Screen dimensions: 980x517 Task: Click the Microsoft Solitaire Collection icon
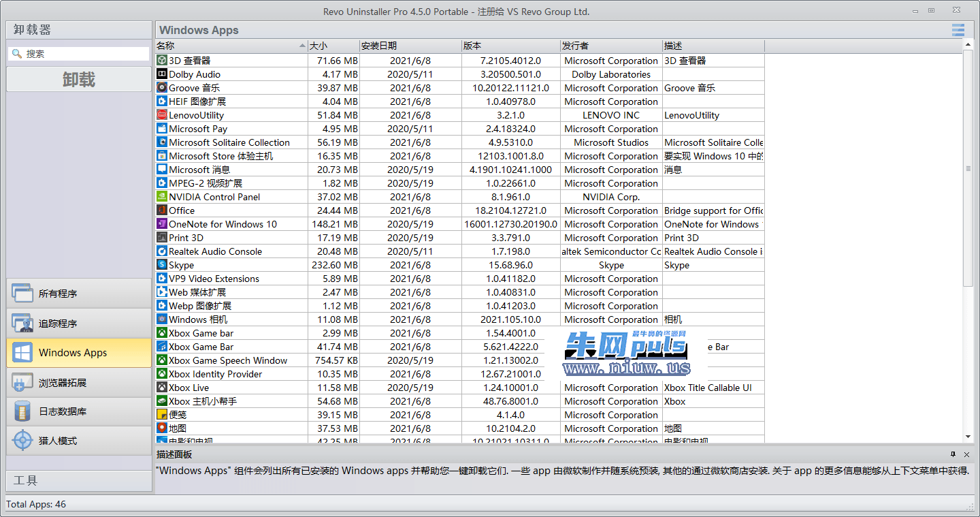click(162, 142)
